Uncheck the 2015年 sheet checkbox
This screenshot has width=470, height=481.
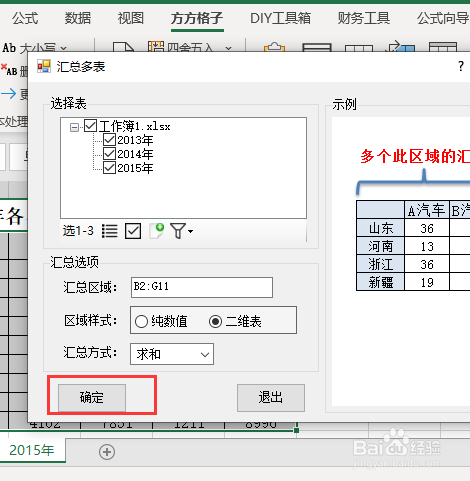coord(109,168)
